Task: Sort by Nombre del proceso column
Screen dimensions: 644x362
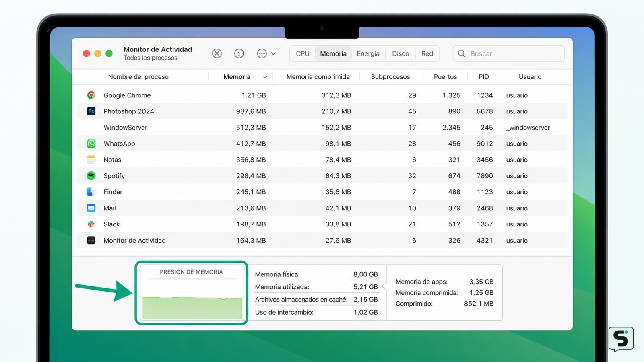Action: point(138,77)
